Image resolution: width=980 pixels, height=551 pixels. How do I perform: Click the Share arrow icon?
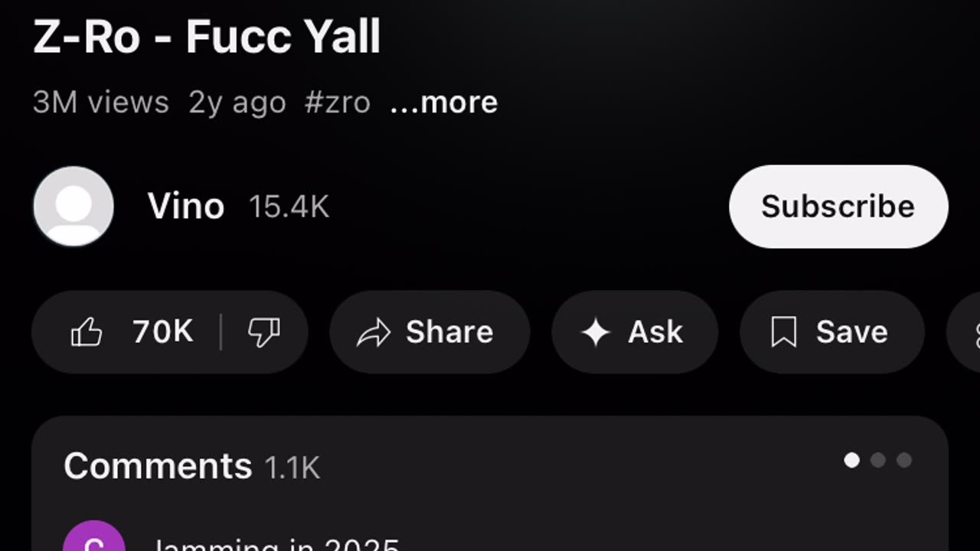(374, 333)
